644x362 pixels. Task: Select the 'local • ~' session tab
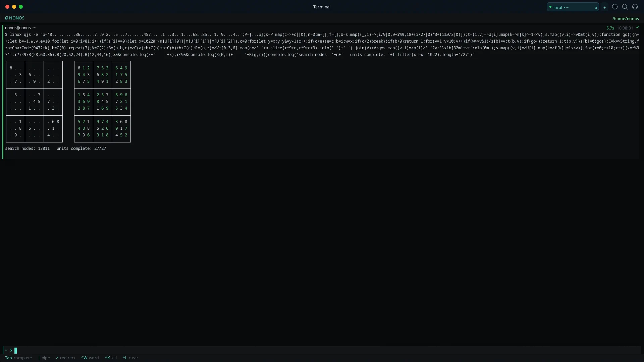573,7
